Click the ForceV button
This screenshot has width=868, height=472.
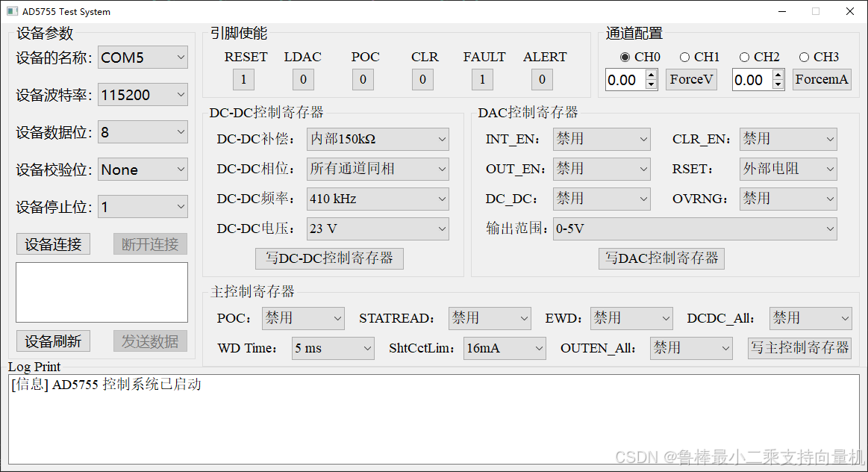pos(691,80)
